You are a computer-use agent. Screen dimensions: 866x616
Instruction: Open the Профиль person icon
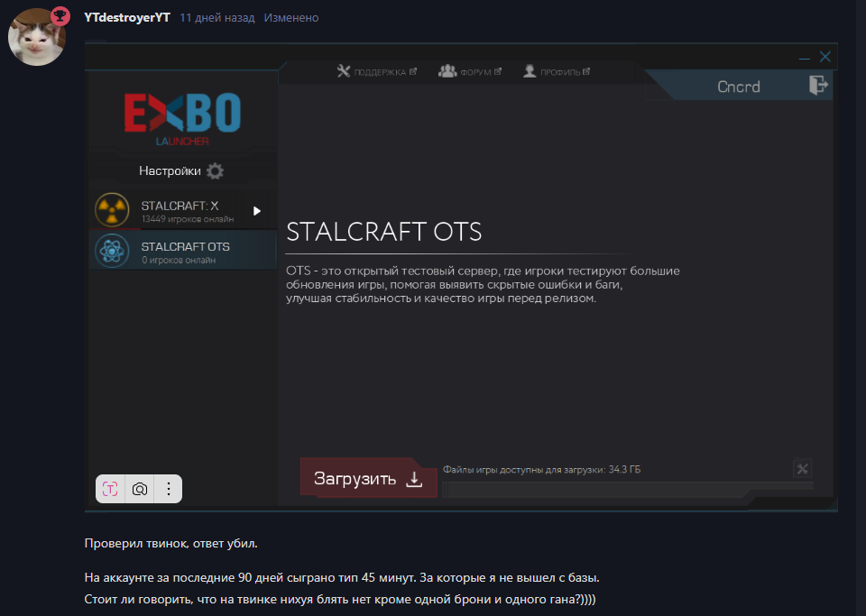(x=530, y=71)
